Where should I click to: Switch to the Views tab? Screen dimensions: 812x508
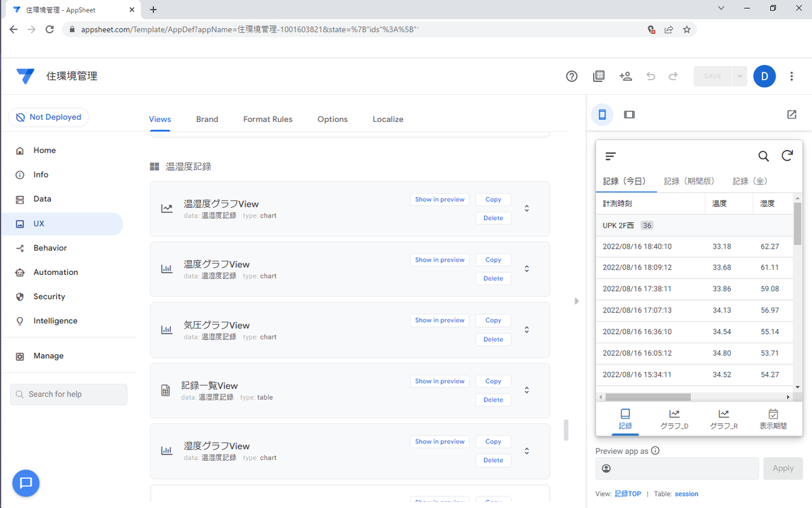(160, 119)
